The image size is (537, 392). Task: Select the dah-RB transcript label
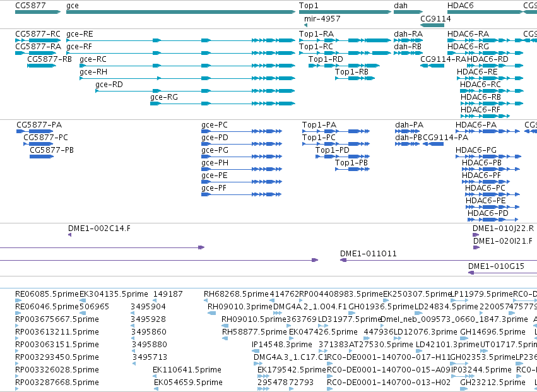pyautogui.click(x=408, y=47)
